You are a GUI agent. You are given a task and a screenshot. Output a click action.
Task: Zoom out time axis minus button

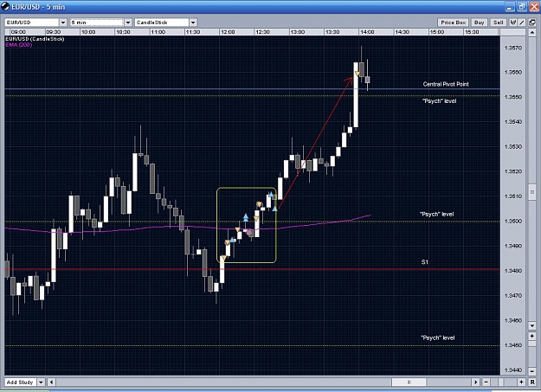[486, 382]
